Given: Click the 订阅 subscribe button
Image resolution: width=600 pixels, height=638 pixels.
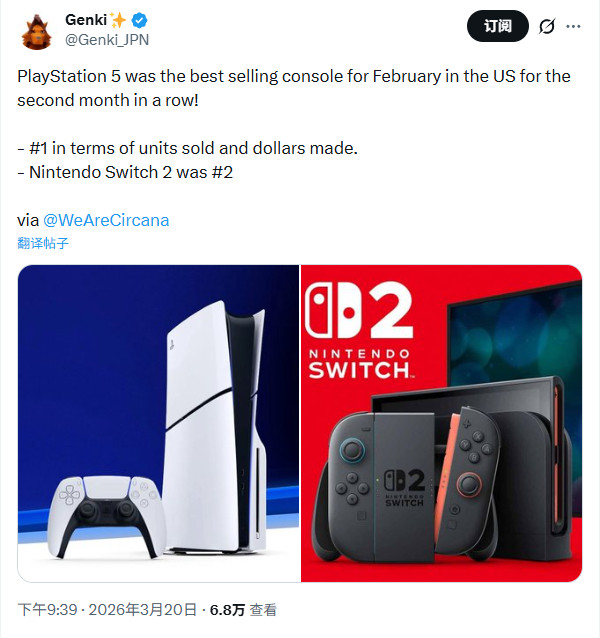Looking at the screenshot, I should tap(497, 26).
